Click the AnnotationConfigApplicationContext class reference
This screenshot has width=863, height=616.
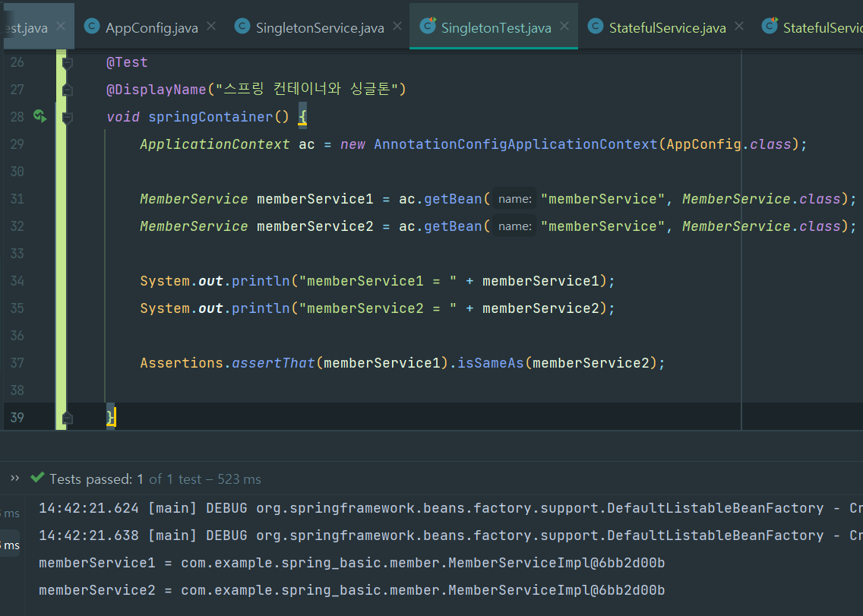516,144
